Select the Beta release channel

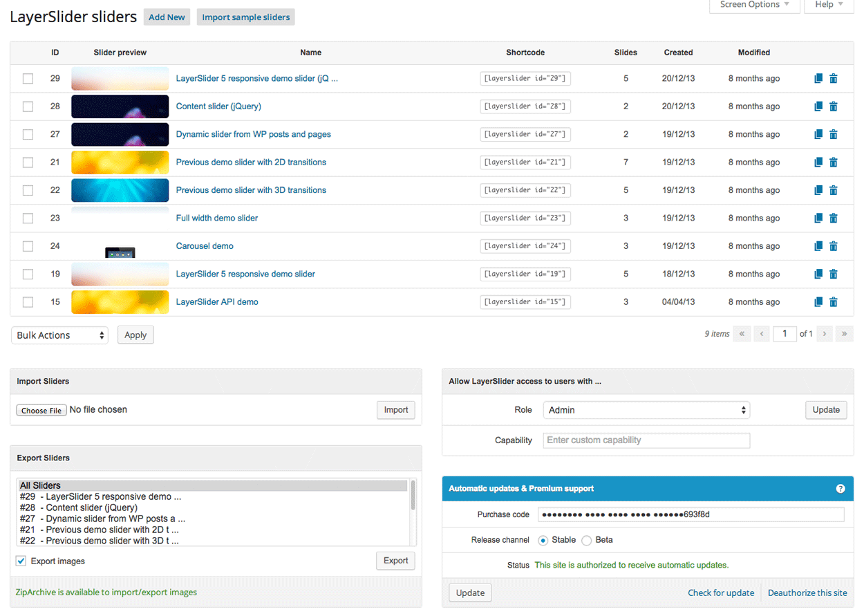click(x=586, y=540)
